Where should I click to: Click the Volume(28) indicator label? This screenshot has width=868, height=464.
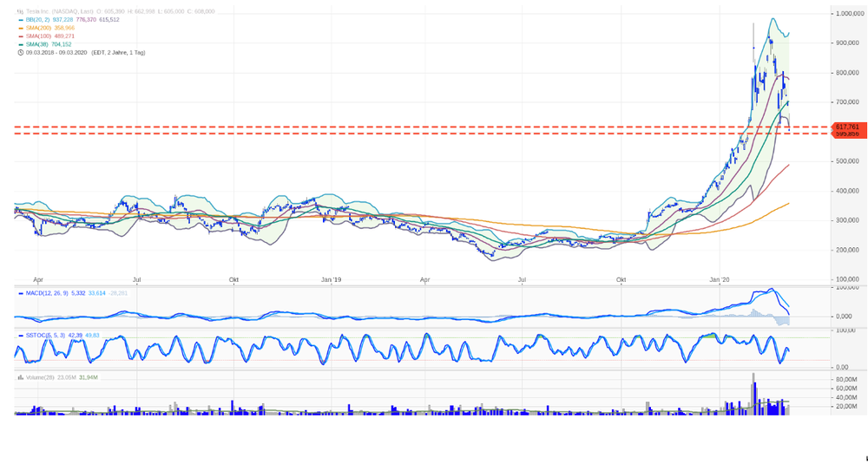pos(40,377)
